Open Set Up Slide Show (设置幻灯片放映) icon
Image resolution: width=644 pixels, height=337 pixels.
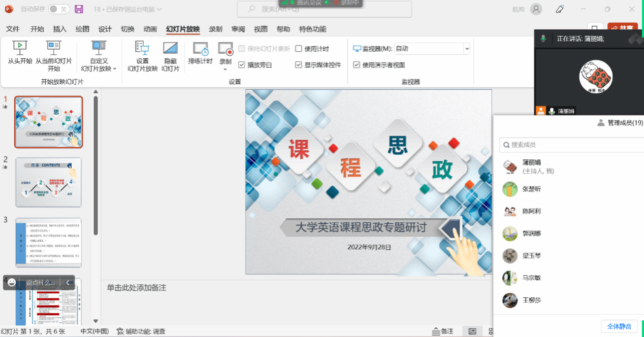142,49
